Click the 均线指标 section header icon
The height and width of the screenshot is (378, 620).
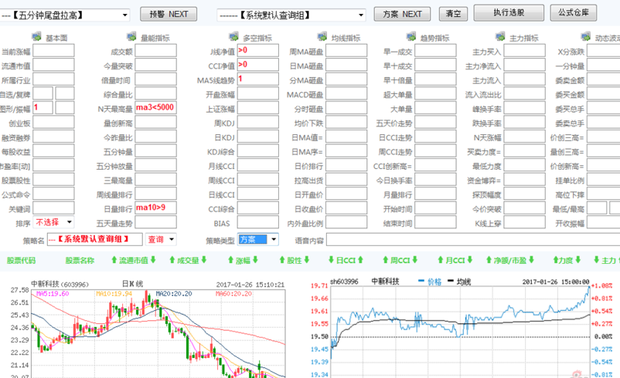pos(322,37)
